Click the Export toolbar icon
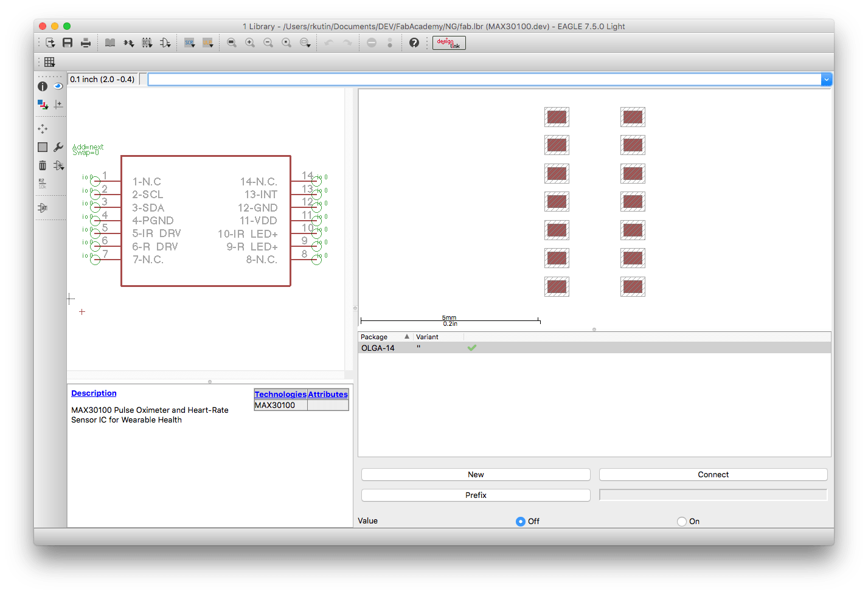 (x=50, y=43)
